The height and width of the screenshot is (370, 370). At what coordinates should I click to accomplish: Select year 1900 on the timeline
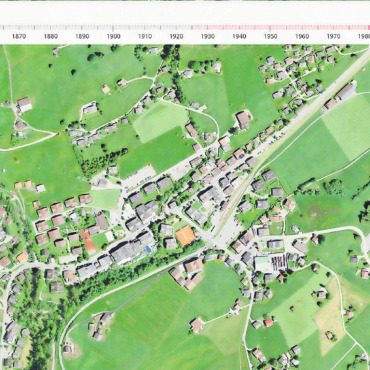click(113, 36)
